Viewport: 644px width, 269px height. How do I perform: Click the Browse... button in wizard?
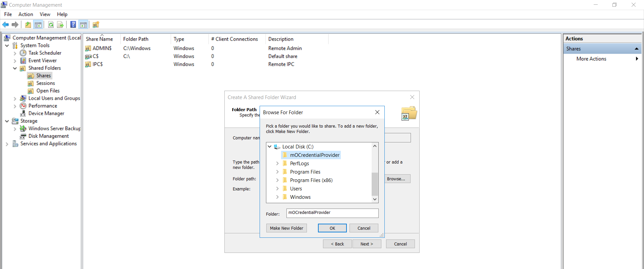point(397,179)
